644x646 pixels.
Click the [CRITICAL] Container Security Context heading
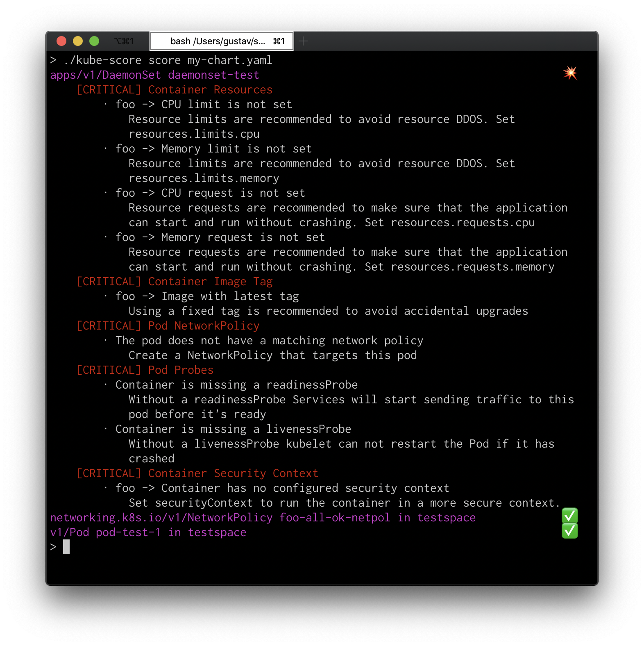click(x=197, y=473)
